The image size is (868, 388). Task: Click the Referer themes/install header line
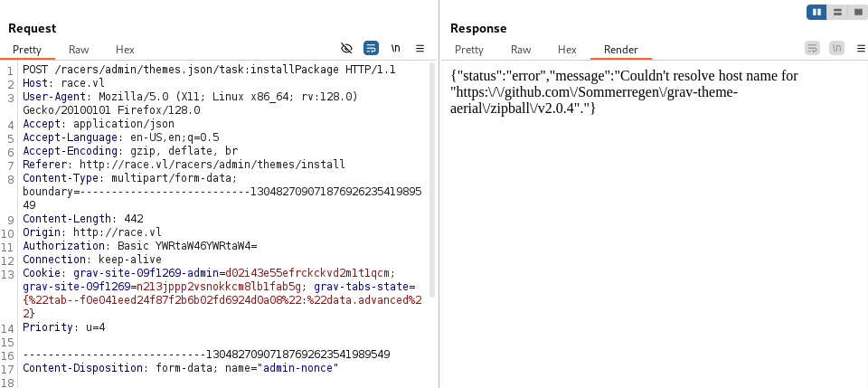coord(184,165)
